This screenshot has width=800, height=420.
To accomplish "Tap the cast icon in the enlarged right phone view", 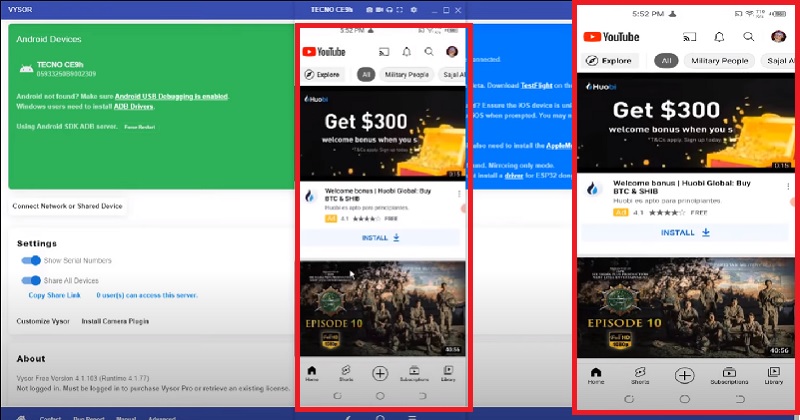I will (689, 37).
